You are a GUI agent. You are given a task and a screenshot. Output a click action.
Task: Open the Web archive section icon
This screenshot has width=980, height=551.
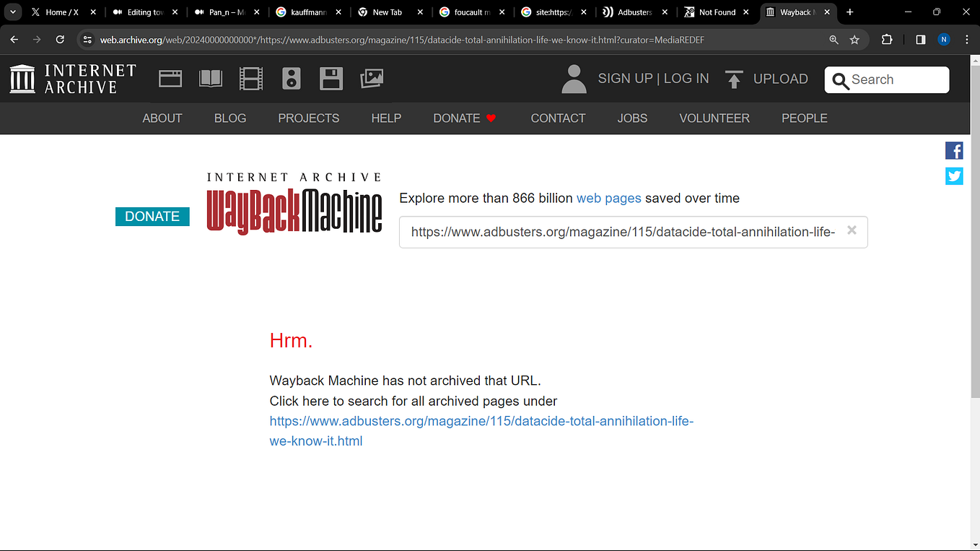coord(170,78)
